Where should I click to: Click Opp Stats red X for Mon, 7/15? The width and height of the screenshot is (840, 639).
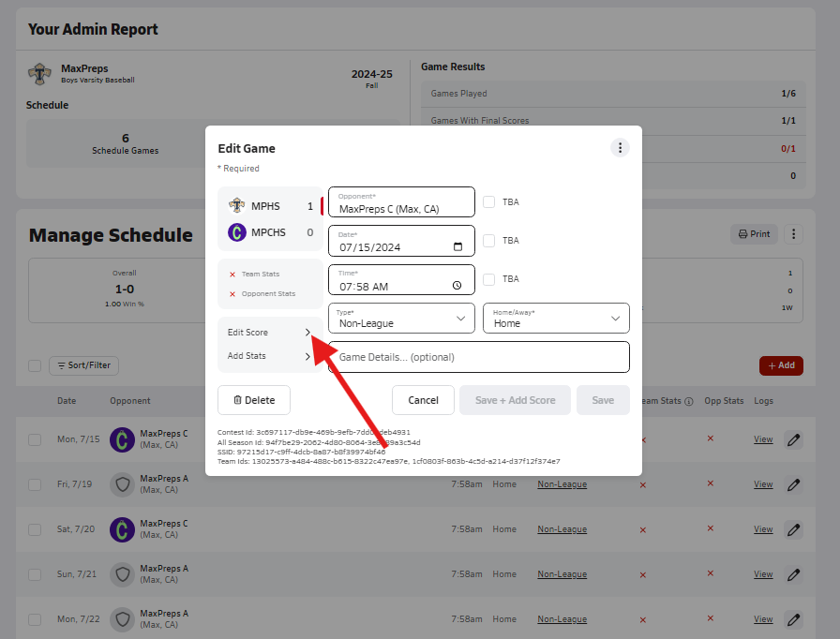(711, 438)
